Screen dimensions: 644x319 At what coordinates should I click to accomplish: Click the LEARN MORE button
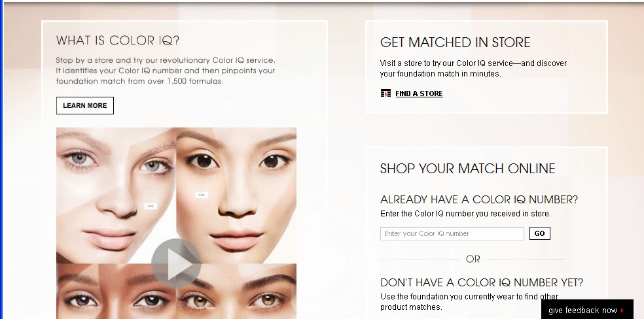(x=85, y=105)
